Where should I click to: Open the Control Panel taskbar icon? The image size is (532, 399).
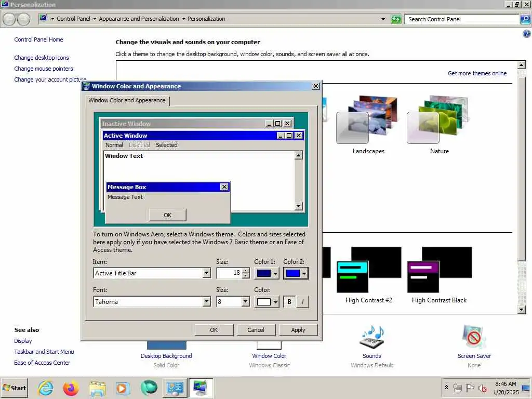(x=175, y=388)
